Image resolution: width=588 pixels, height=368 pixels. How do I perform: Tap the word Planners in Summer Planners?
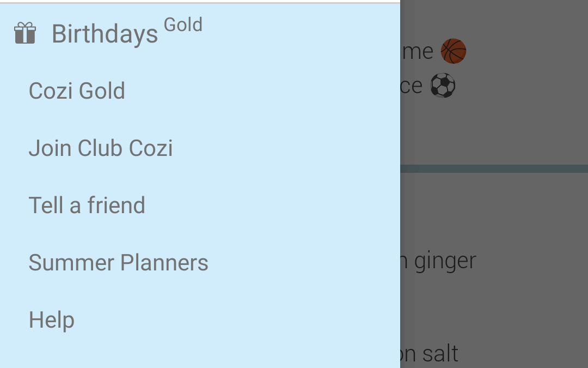[x=164, y=262]
